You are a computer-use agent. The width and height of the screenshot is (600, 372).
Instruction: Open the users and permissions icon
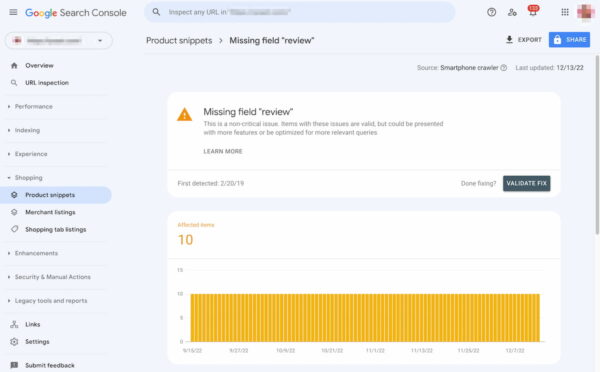pyautogui.click(x=512, y=12)
